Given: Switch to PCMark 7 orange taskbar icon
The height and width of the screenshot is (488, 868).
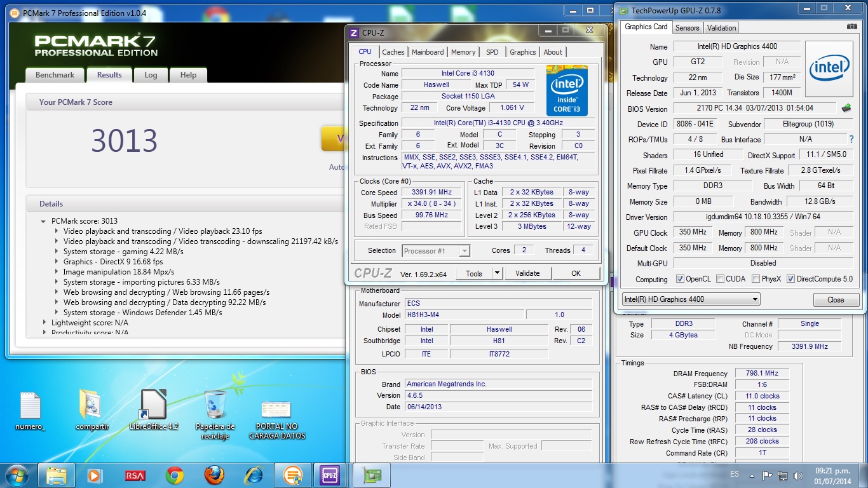Looking at the screenshot, I should 293,475.
